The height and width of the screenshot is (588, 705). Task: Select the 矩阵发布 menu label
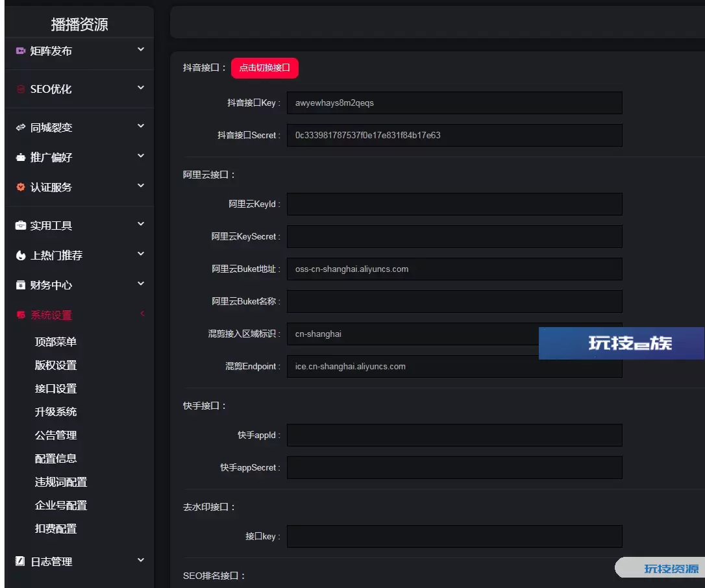(x=51, y=51)
